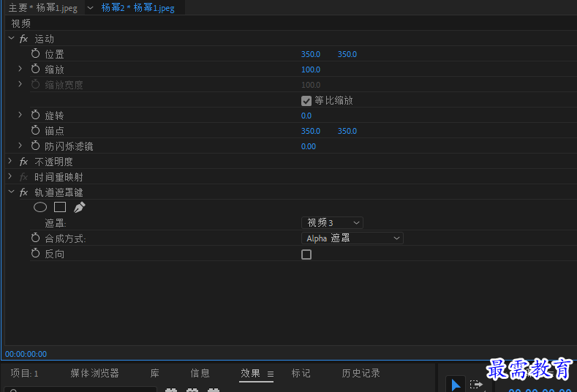This screenshot has width=577, height=392.
Task: Click the 位置 Y value 350.0
Action: [x=347, y=54]
